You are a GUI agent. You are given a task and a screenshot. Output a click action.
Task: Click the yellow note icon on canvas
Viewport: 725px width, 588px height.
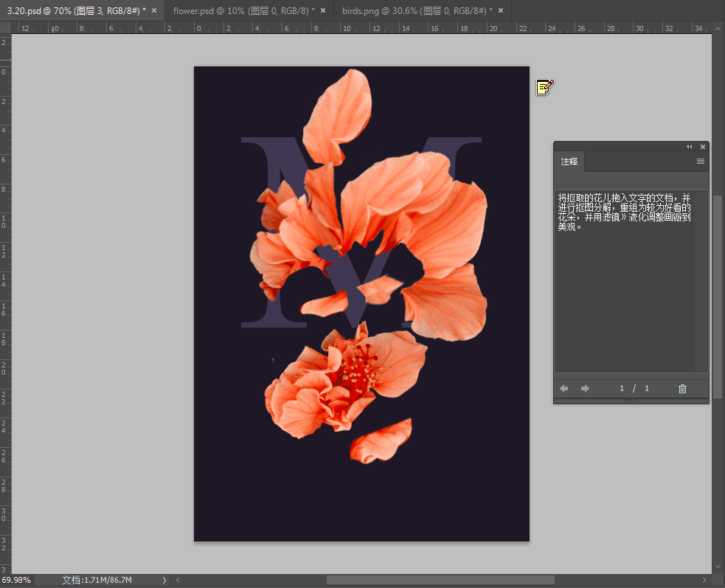(x=544, y=88)
